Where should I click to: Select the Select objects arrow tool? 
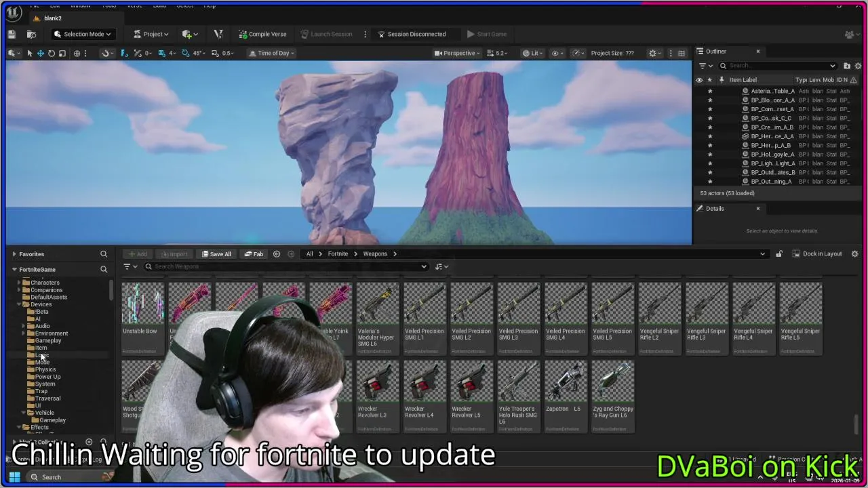pos(29,53)
